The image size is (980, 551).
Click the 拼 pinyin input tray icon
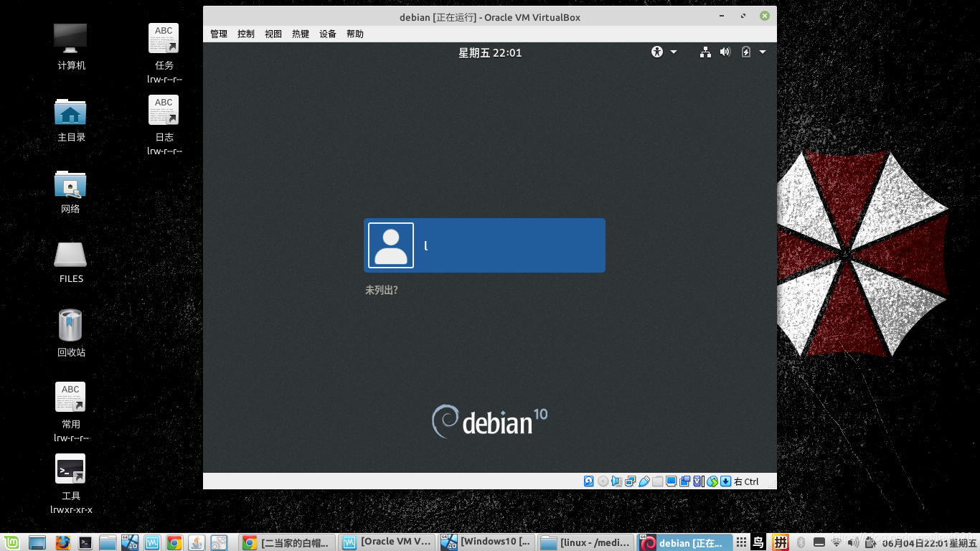pos(781,543)
